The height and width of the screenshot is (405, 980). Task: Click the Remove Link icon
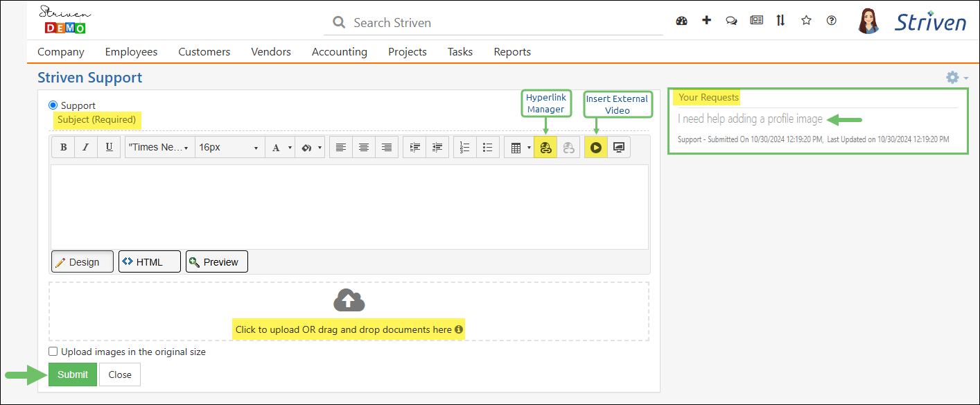568,148
